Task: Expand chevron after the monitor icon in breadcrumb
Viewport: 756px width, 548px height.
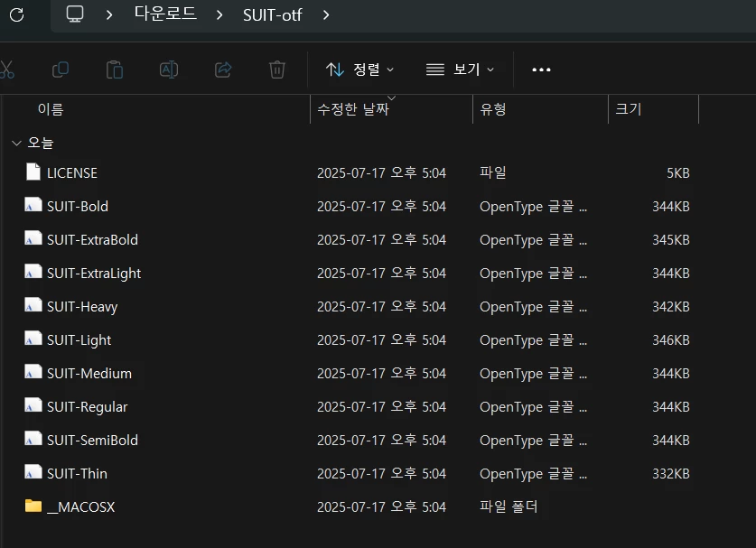Action: [109, 15]
